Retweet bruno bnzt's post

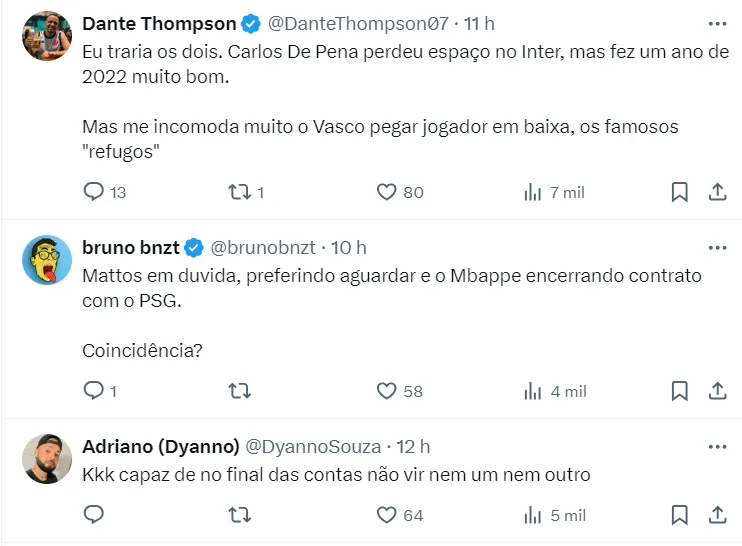(x=239, y=391)
